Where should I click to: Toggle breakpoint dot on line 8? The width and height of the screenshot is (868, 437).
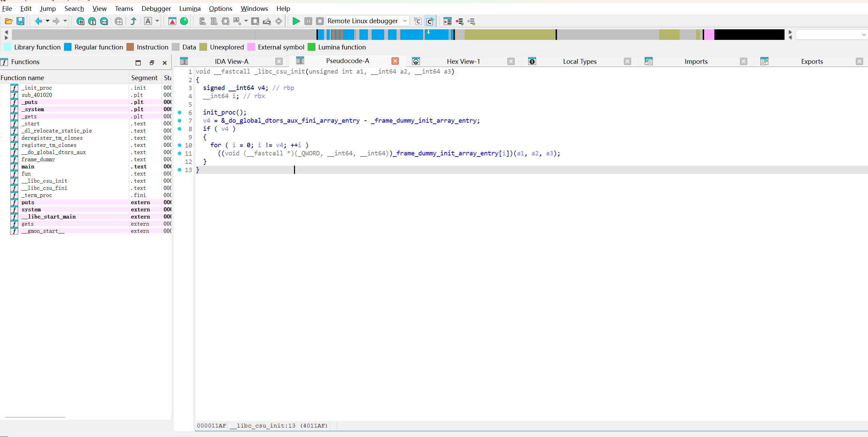[180, 129]
